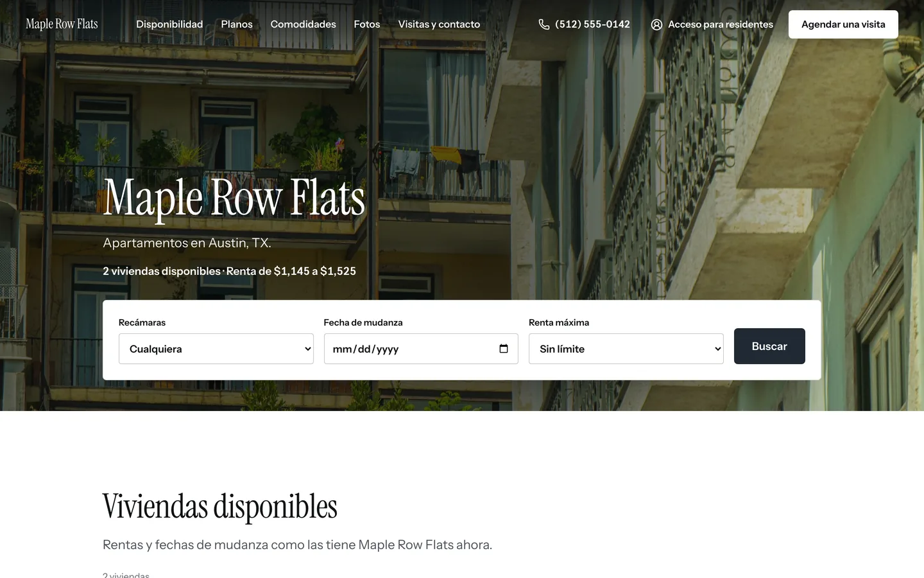
Task: Click the Renta máxima label
Action: (x=559, y=322)
